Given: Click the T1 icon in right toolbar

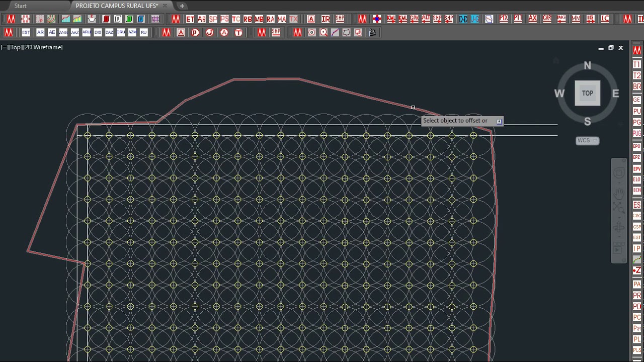Looking at the screenshot, I should coord(637,64).
